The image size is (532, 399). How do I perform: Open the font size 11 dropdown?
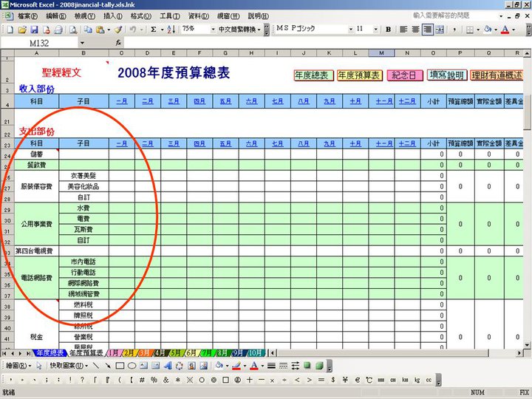coord(376,30)
